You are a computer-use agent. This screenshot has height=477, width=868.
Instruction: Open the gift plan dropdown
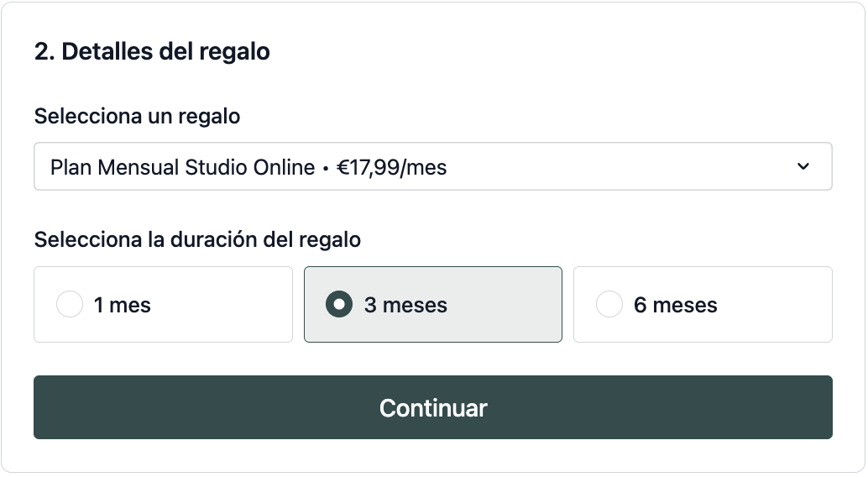pyautogui.click(x=432, y=167)
